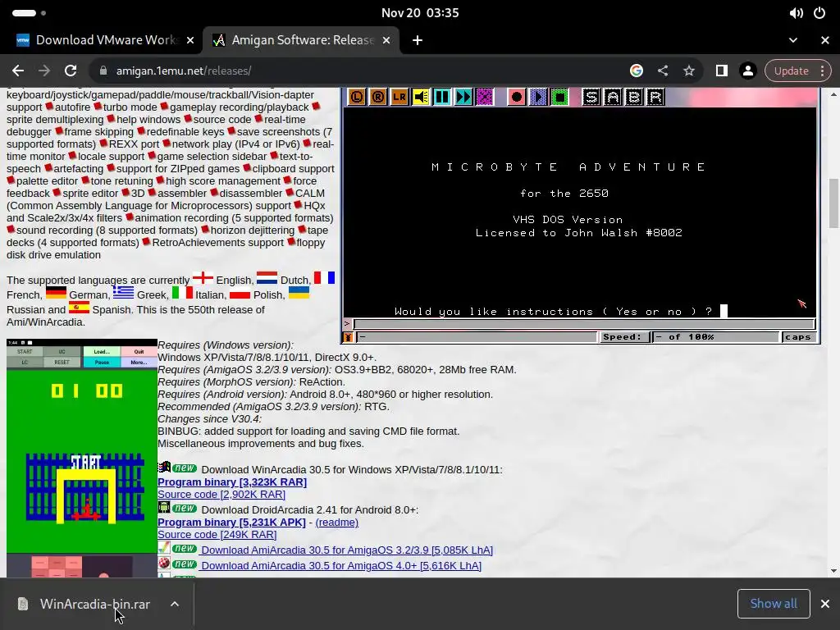Viewport: 840px width, 630px height.
Task: Click the Google icon in address bar
Action: (x=637, y=71)
